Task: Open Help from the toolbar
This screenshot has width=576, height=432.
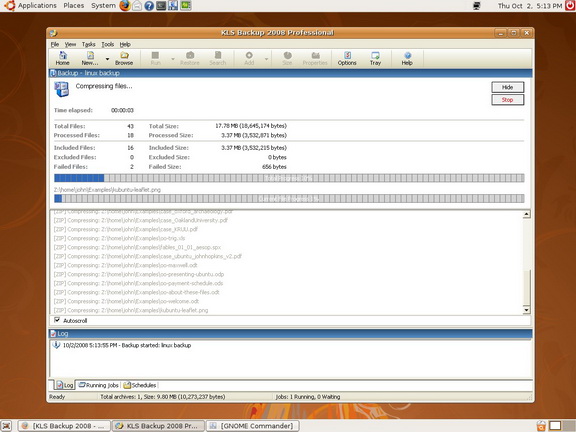Action: tap(407, 58)
